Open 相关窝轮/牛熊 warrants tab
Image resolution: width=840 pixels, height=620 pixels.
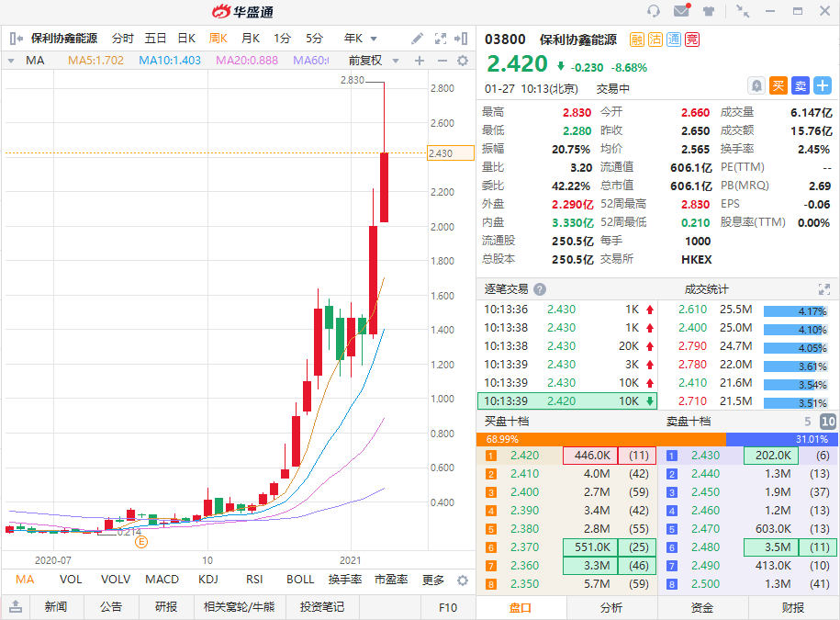(x=239, y=606)
